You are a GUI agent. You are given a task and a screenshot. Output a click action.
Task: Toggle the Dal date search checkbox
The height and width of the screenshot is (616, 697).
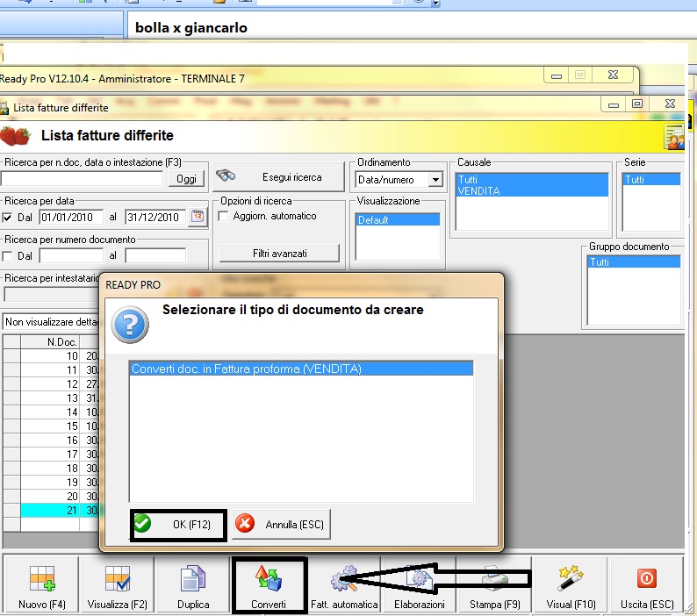tap(7, 218)
